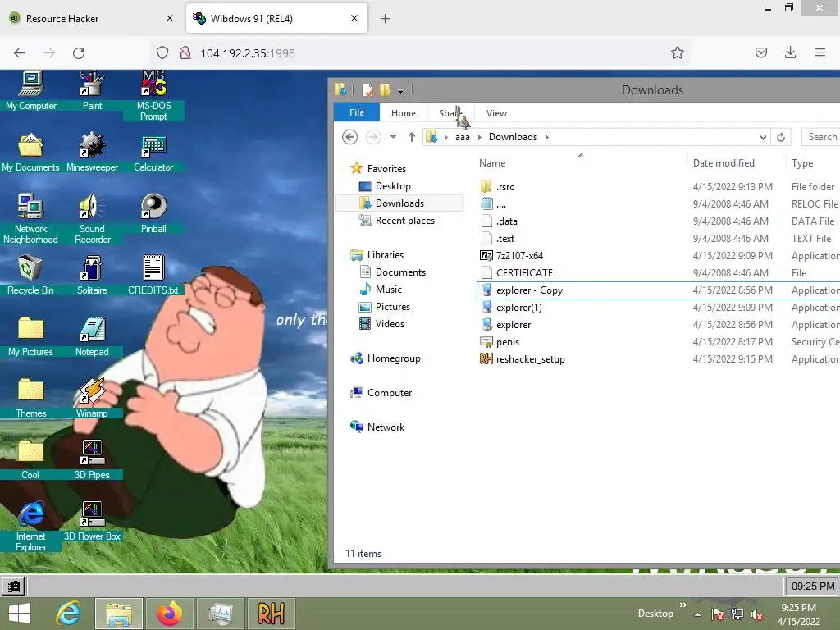This screenshot has height=630, width=840.
Task: Launch Sound Recorder shortcut
Action: 92,218
